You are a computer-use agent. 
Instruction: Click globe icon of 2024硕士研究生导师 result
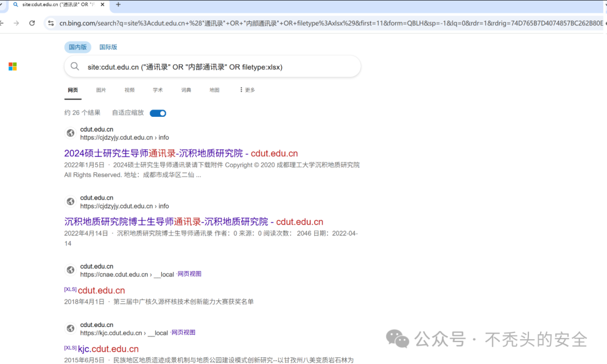tap(70, 133)
